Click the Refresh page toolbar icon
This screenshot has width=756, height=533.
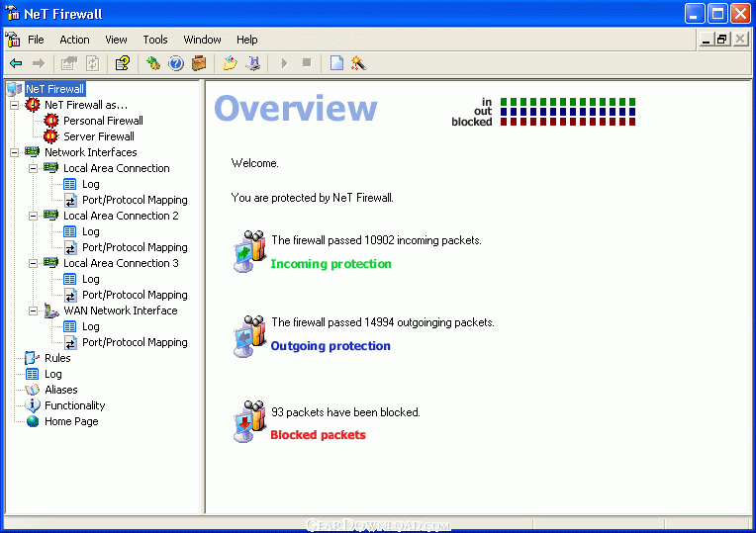[93, 63]
